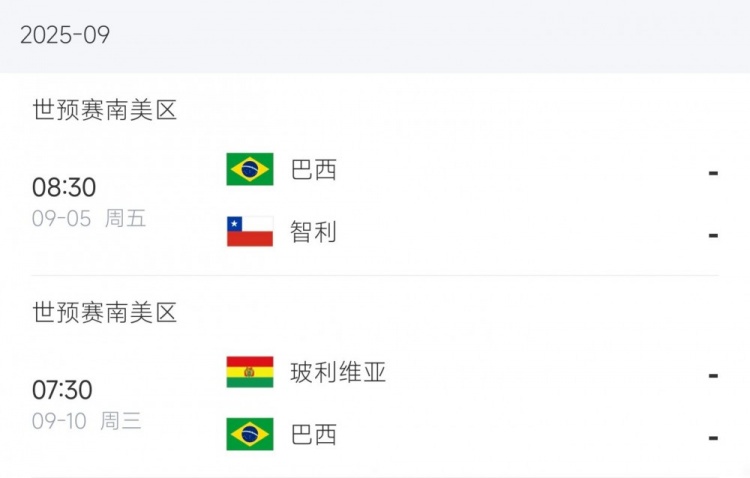750x478 pixels.
Task: Select the 09-10 match date
Action: [59, 421]
